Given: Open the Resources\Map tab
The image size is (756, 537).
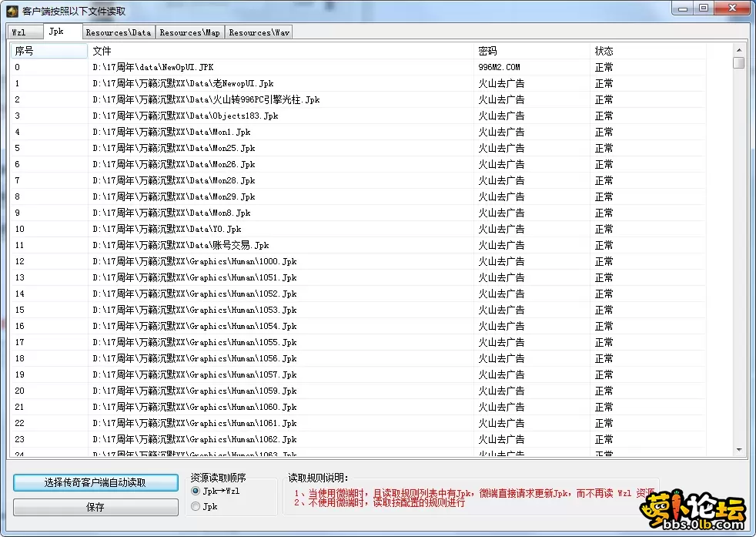Looking at the screenshot, I should (189, 32).
